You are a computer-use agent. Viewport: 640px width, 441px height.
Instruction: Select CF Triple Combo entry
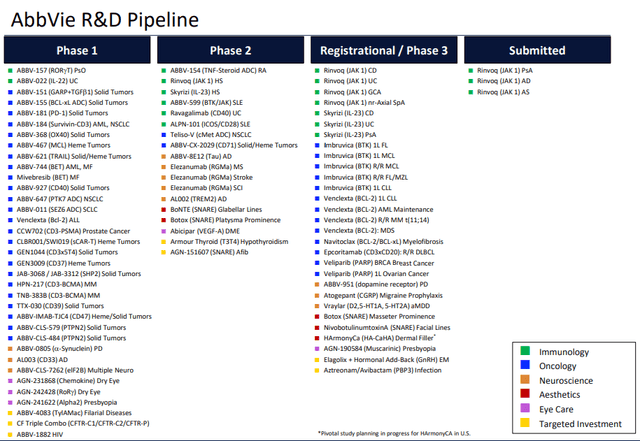(x=83, y=423)
